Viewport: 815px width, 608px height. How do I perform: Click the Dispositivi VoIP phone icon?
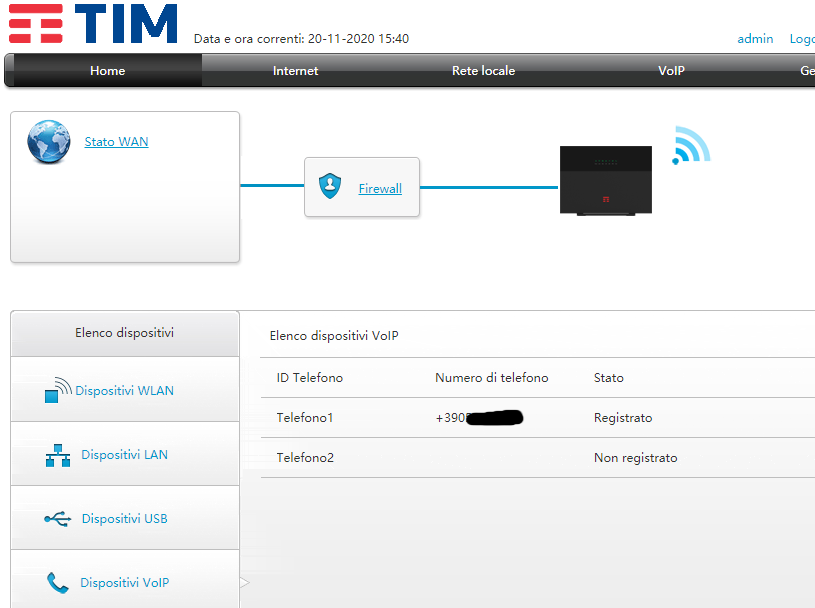(57, 583)
